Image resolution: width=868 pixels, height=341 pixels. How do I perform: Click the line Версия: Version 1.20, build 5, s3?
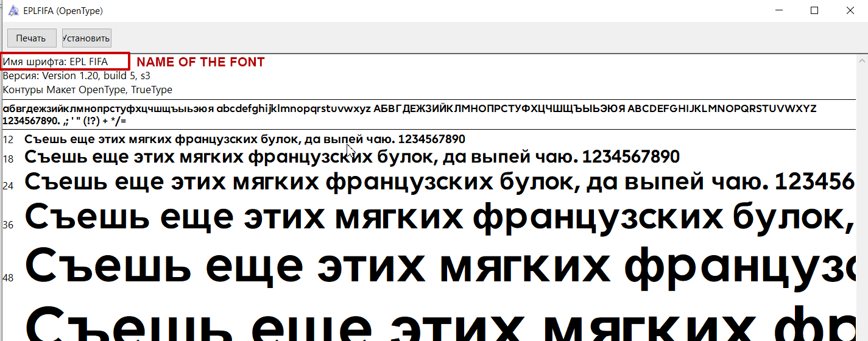[x=77, y=76]
